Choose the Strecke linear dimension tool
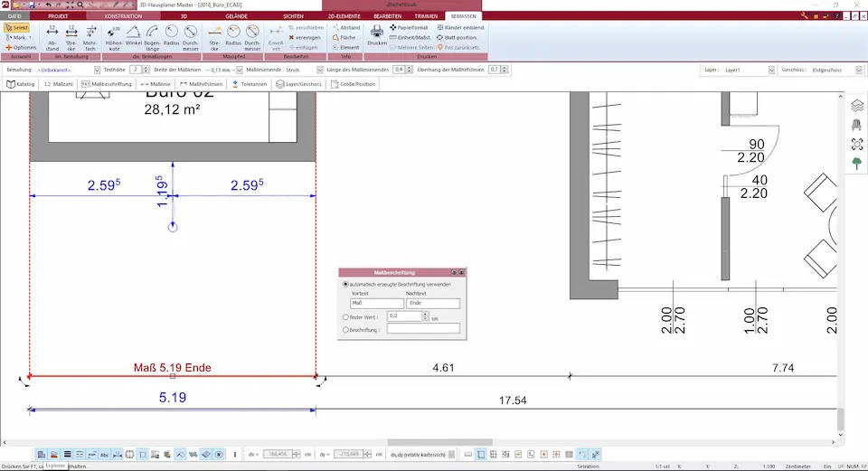The width and height of the screenshot is (868, 471). tap(71, 38)
